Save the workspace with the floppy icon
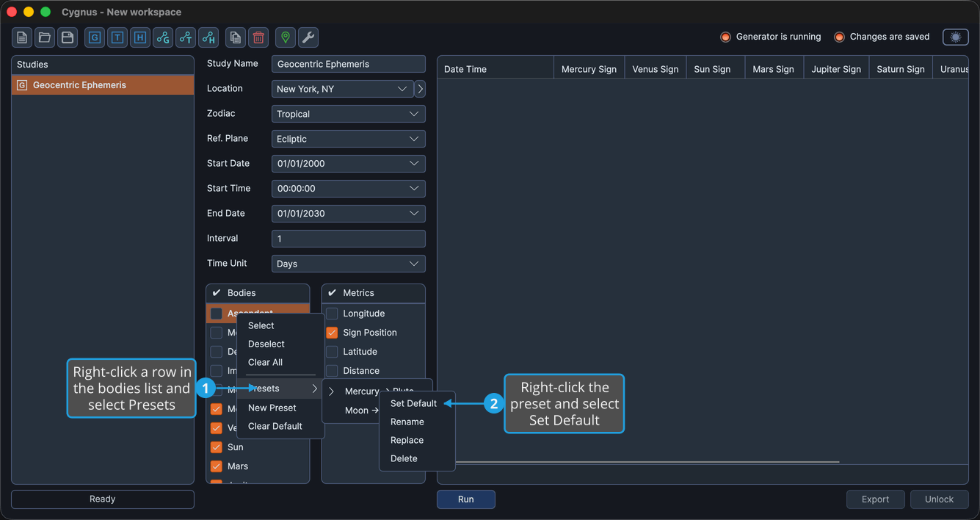Image resolution: width=980 pixels, height=520 pixels. 68,37
